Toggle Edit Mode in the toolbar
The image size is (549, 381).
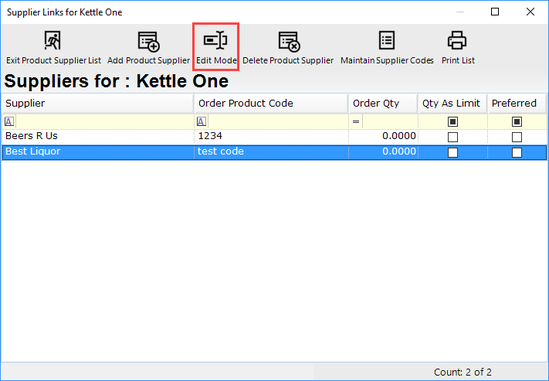216,47
